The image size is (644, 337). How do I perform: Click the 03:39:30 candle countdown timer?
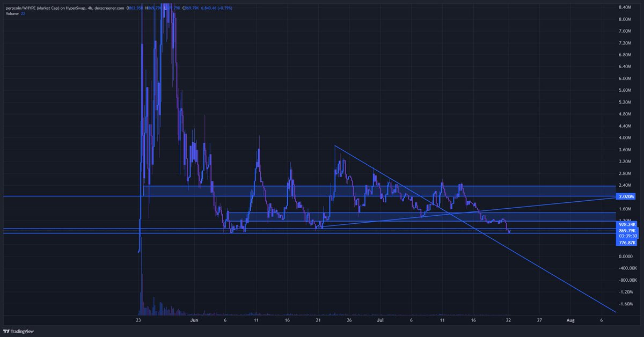tap(627, 236)
